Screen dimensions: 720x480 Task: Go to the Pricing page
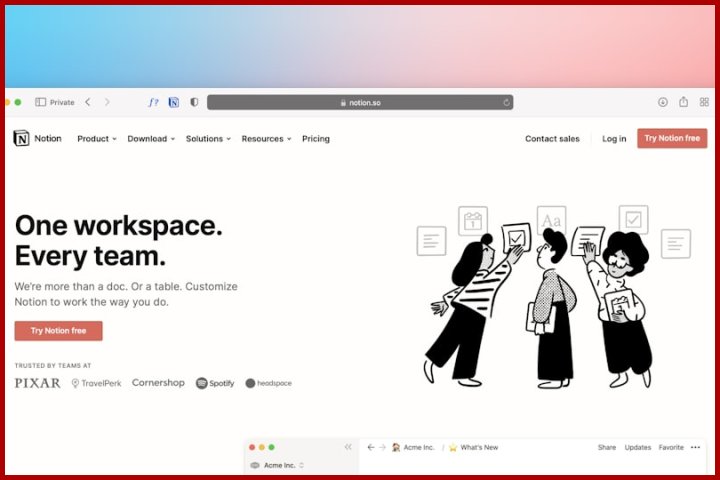[x=316, y=139]
